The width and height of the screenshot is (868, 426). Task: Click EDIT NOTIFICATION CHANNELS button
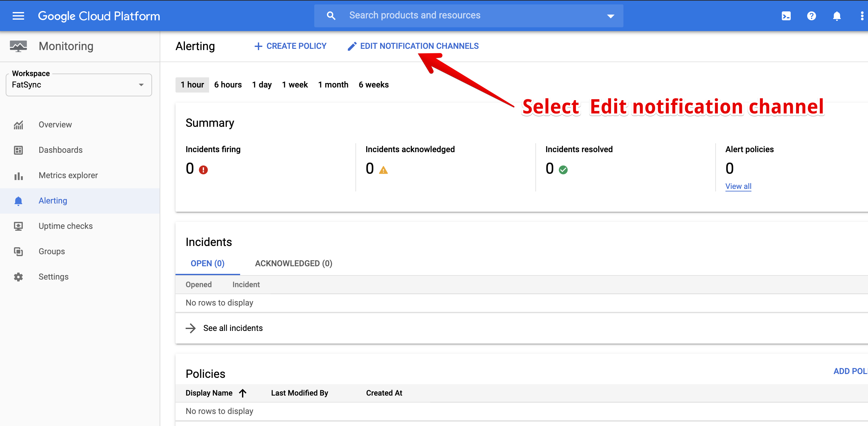(x=413, y=46)
